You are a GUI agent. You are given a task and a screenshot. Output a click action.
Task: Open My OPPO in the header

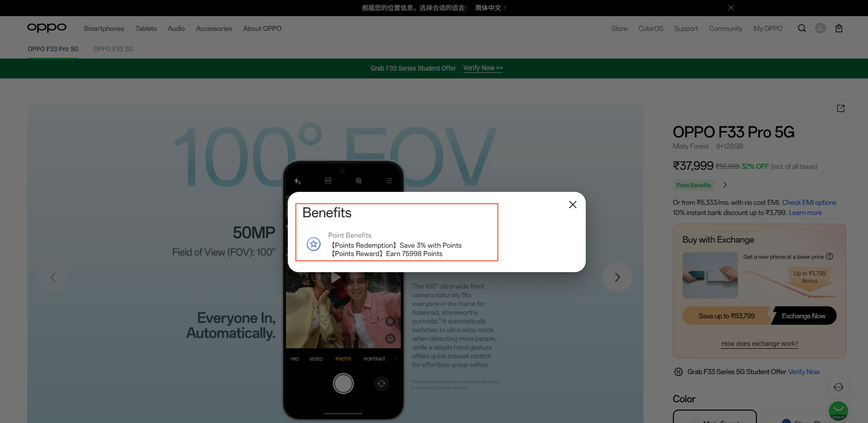click(768, 29)
